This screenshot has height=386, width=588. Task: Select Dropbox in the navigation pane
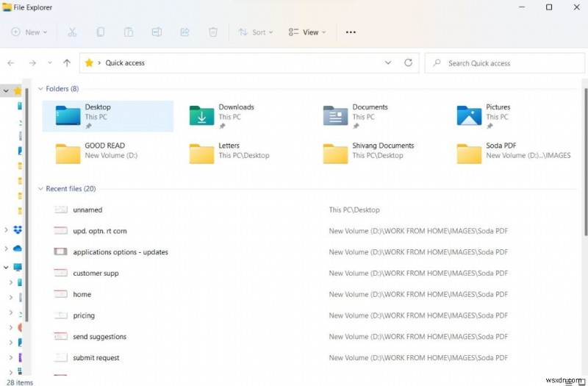tap(18, 229)
